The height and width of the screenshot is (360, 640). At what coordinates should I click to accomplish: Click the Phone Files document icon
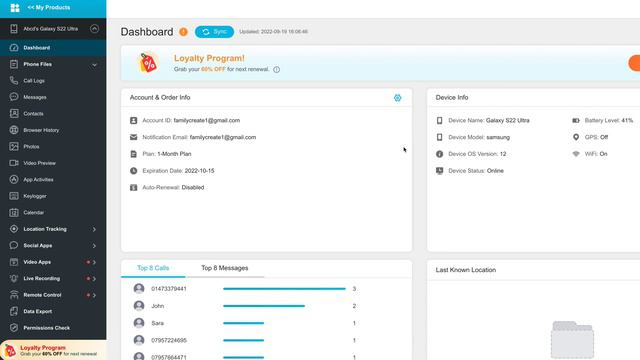tap(14, 64)
